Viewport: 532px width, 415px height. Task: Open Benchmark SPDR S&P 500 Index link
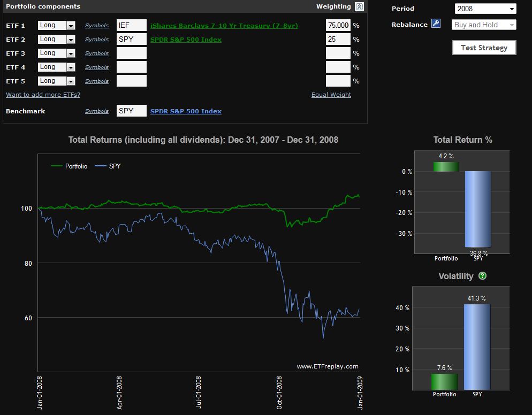[x=186, y=111]
